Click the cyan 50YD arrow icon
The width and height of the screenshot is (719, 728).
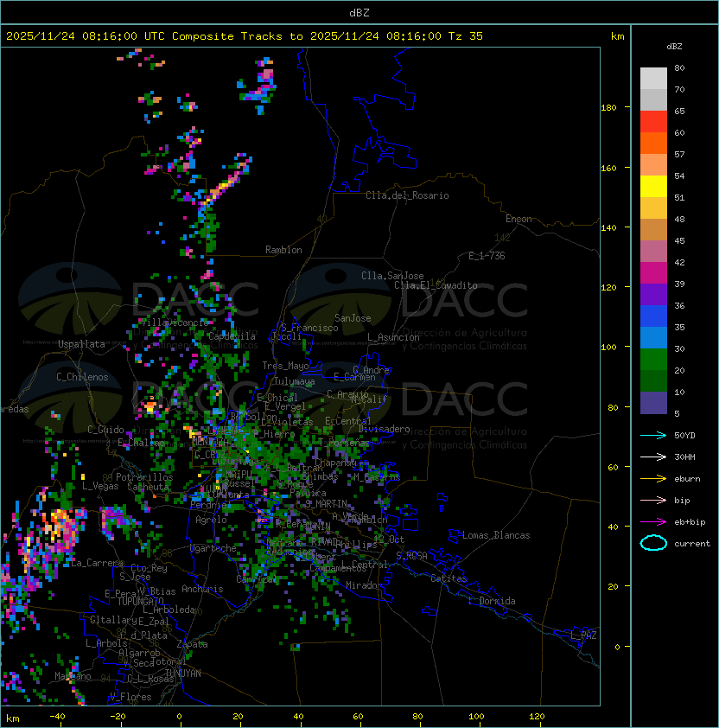(653, 435)
